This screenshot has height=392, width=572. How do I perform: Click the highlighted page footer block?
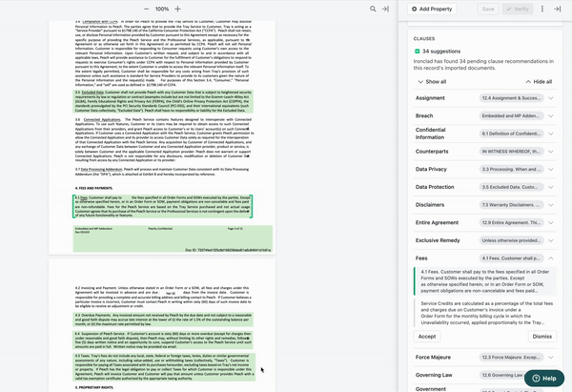pyautogui.click(x=173, y=239)
